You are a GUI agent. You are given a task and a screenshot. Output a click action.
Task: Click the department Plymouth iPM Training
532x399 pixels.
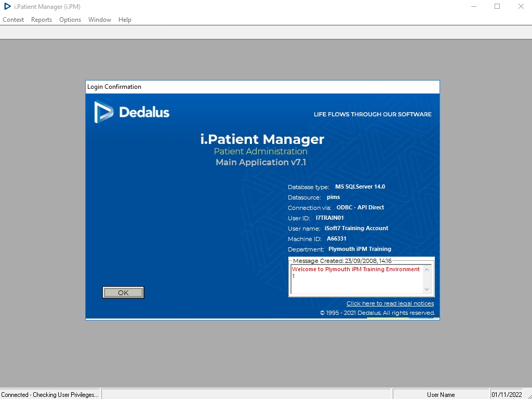(360, 249)
